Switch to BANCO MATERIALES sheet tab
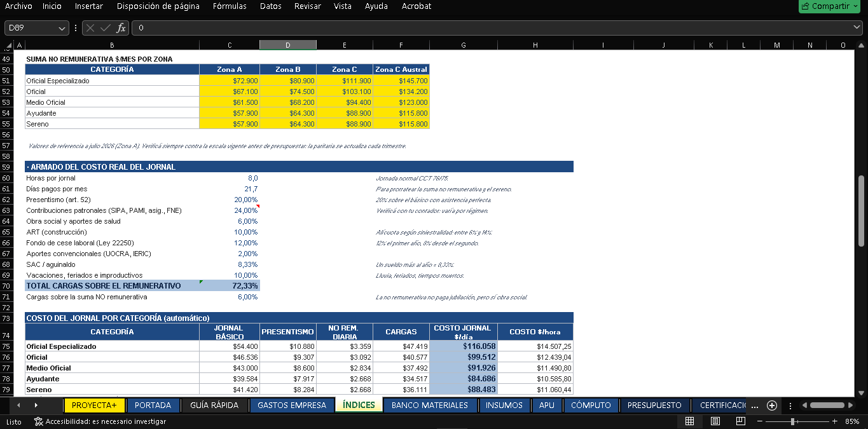The width and height of the screenshot is (868, 429). [430, 405]
